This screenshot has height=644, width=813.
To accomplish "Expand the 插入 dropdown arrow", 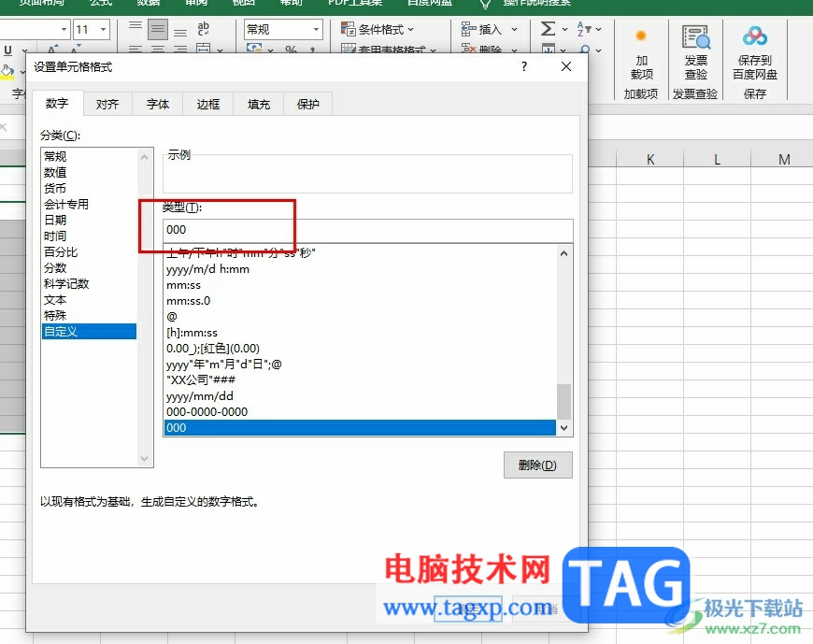I will (x=514, y=30).
